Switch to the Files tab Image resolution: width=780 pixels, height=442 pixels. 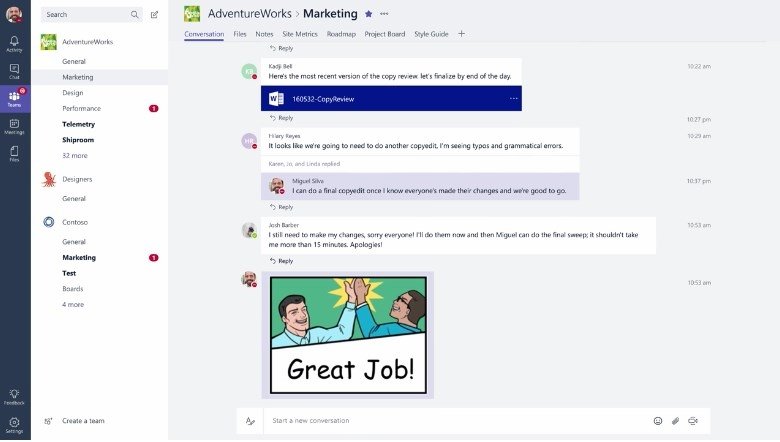(240, 34)
